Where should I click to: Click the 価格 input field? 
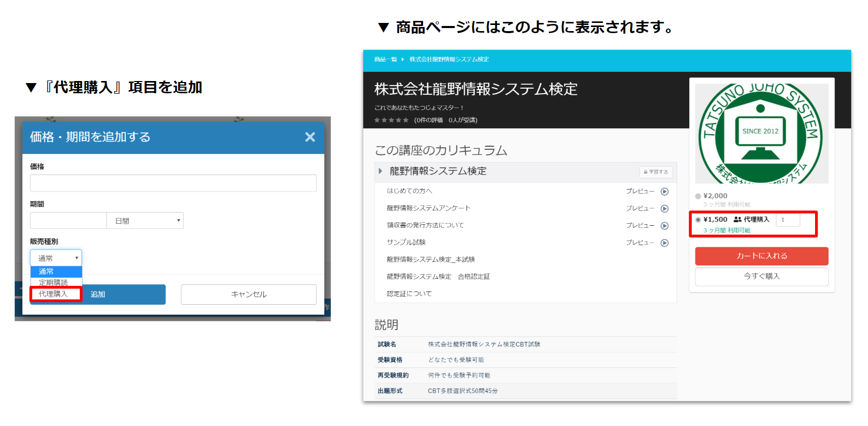tap(173, 183)
